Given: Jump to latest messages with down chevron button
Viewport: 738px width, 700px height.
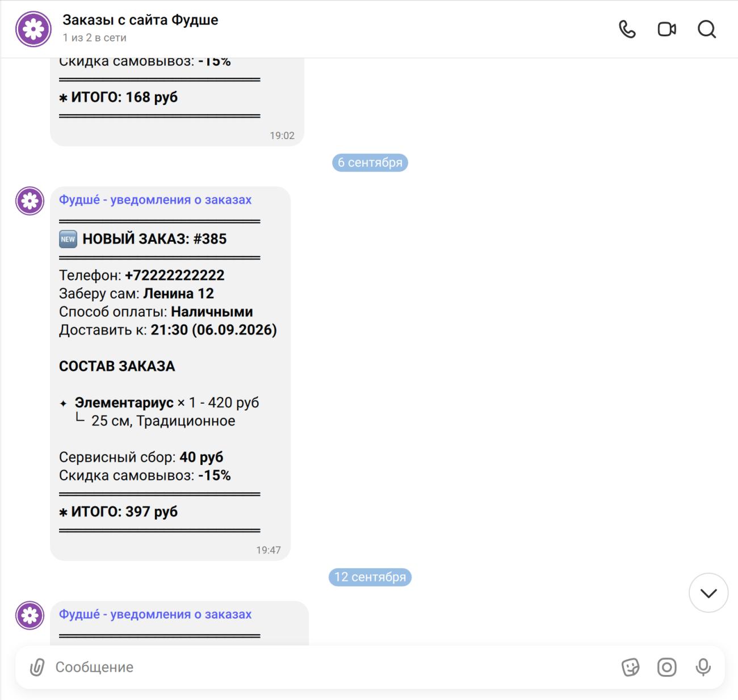Looking at the screenshot, I should 708,593.
